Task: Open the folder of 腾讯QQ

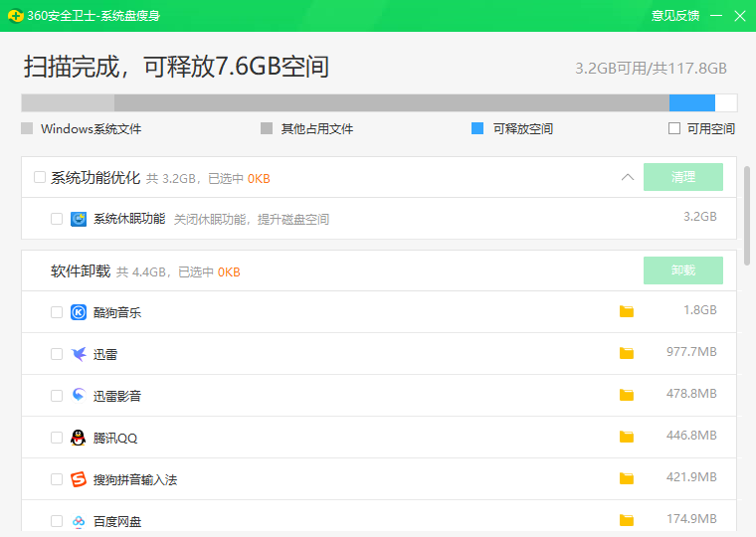Action: click(627, 437)
